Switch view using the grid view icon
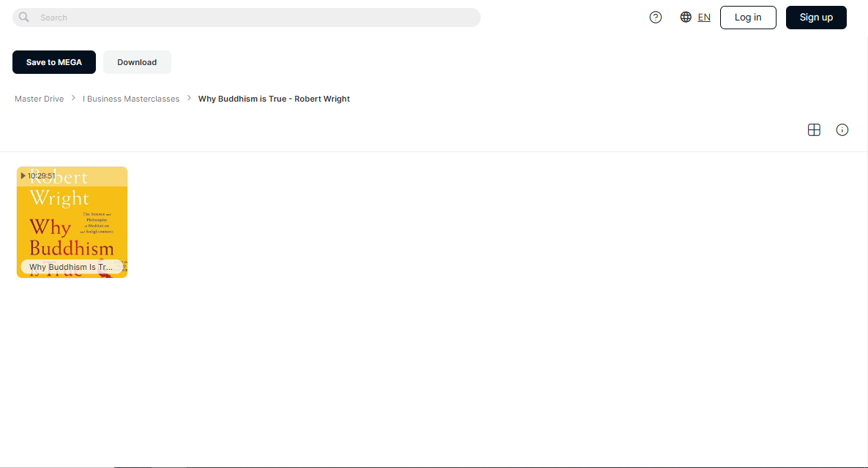The image size is (868, 468). 814,130
